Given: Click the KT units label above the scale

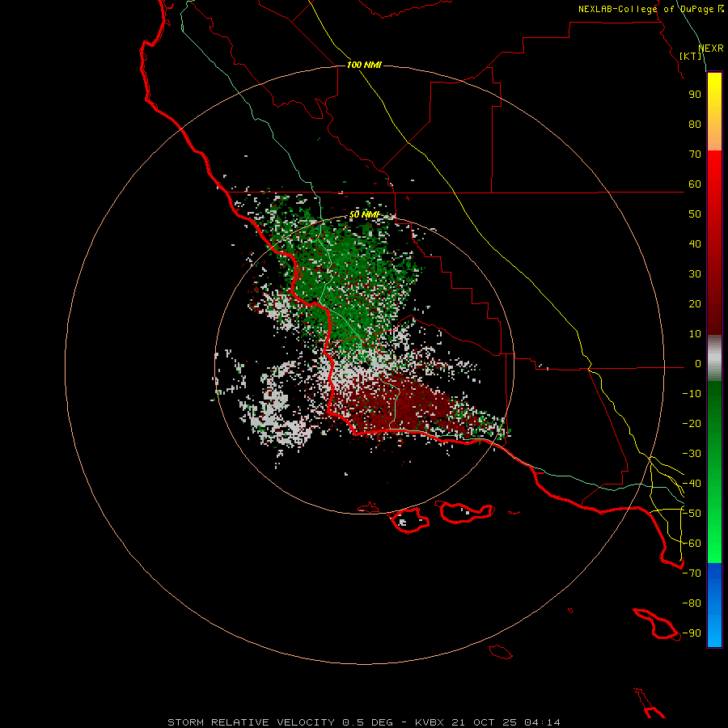Looking at the screenshot, I should 691,56.
